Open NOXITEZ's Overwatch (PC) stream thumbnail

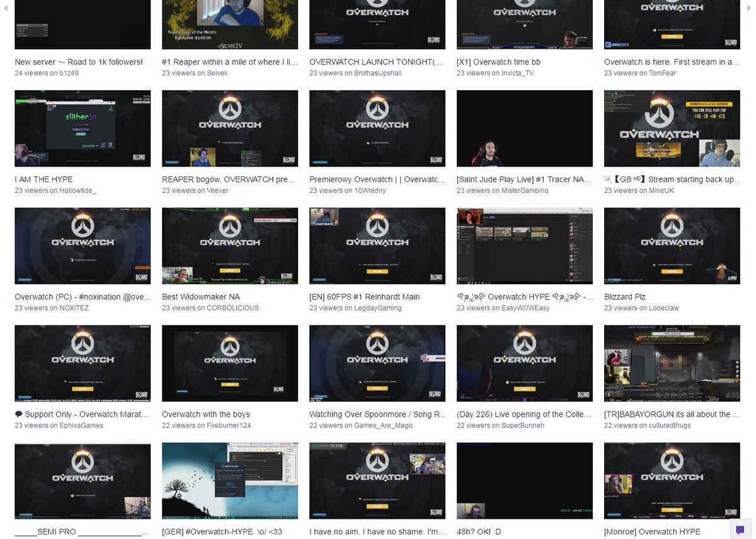pyautogui.click(x=83, y=246)
